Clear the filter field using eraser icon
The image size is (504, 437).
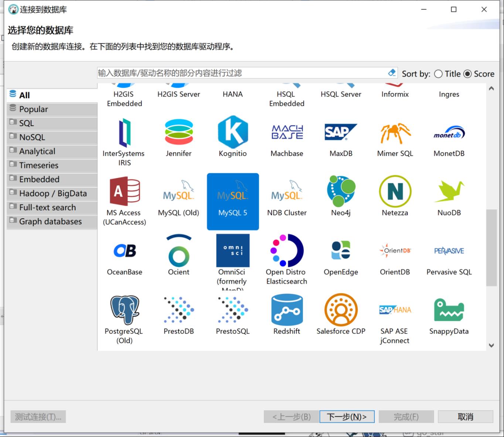392,73
